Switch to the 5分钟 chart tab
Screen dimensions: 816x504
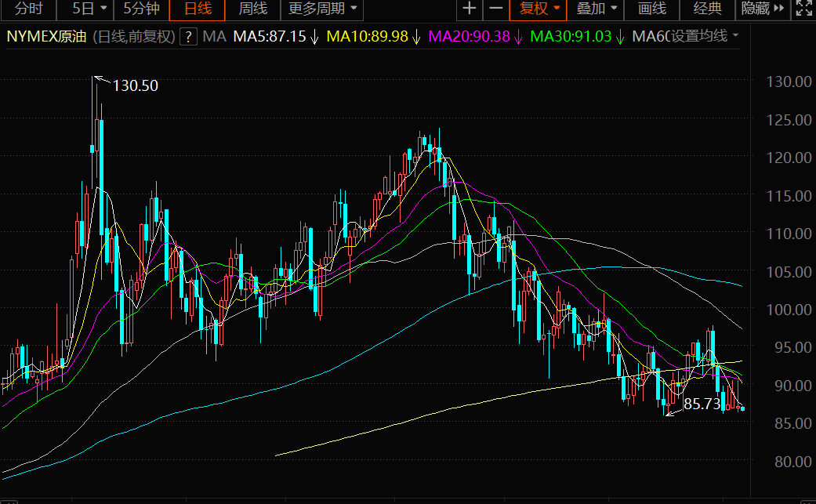[x=141, y=9]
